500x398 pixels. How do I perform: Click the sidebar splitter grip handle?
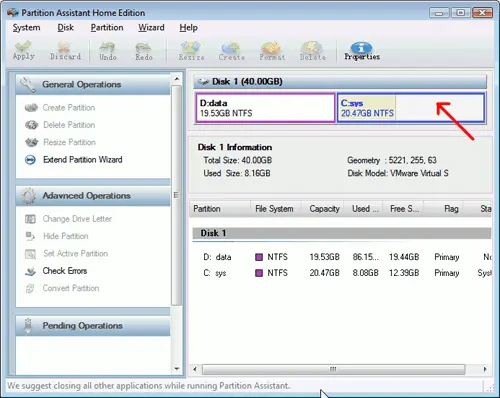click(x=176, y=195)
